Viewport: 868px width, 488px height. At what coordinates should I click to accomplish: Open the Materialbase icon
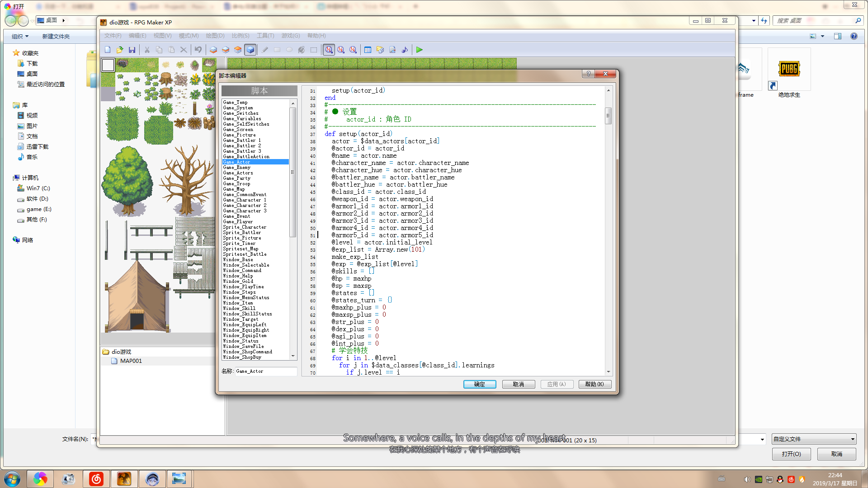tap(380, 50)
